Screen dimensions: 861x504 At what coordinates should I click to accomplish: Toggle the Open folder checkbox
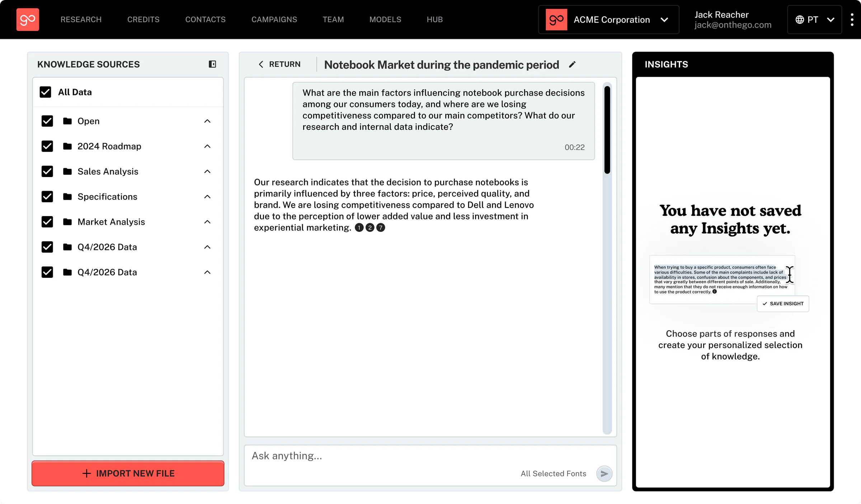click(x=47, y=121)
